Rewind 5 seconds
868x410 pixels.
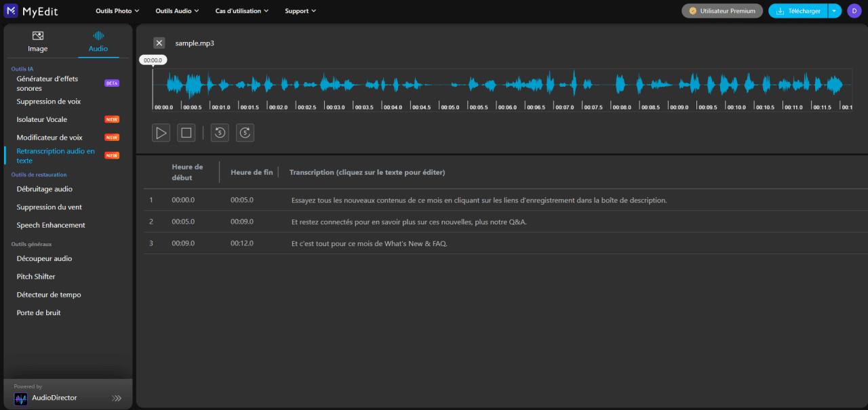220,133
